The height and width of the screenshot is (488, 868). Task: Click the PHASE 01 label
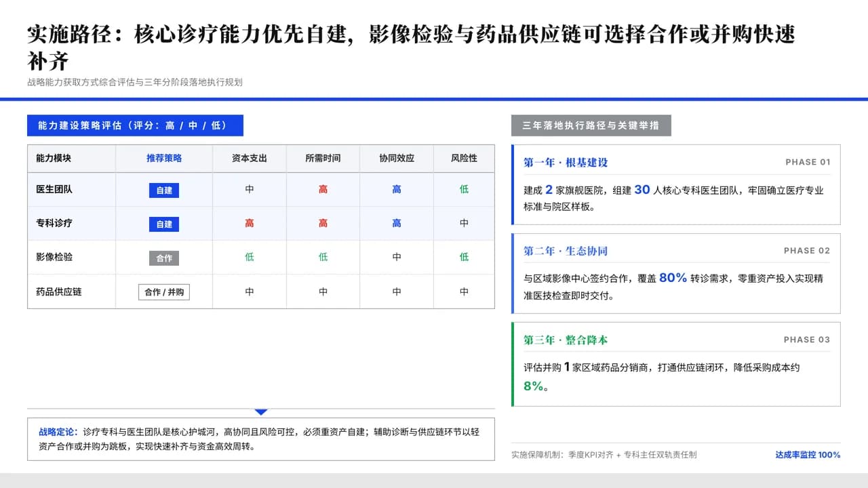click(x=808, y=162)
